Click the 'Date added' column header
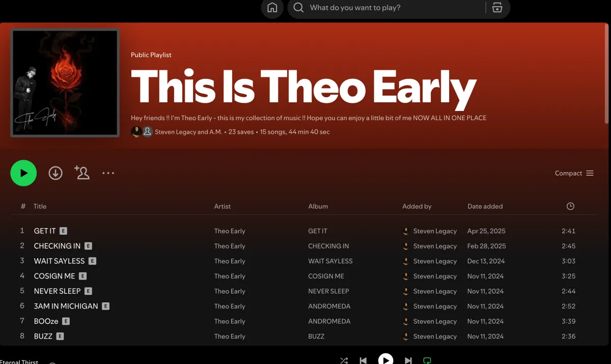The height and width of the screenshot is (364, 611). click(485, 206)
